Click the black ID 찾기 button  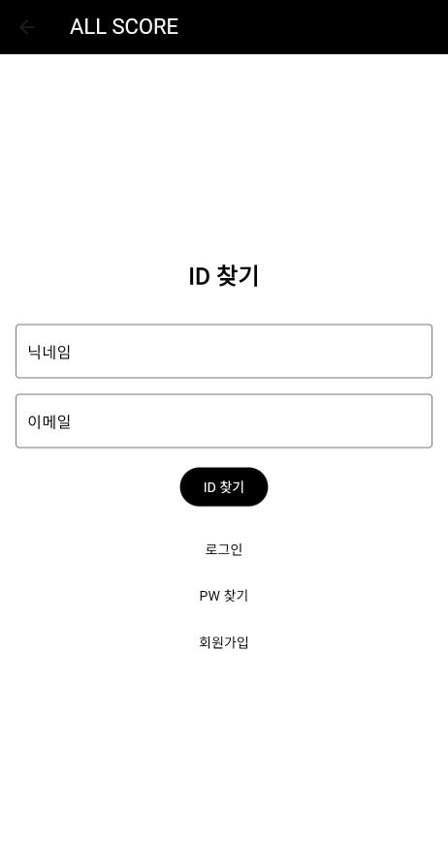point(224,486)
